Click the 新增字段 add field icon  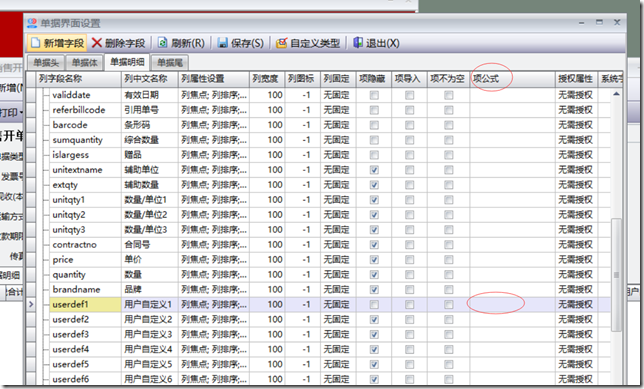(x=35, y=43)
